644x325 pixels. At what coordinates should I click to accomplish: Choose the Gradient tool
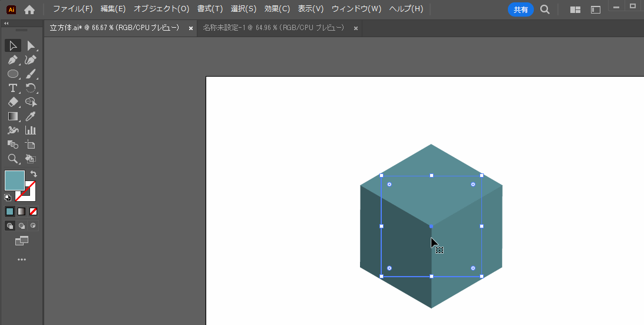pyautogui.click(x=13, y=116)
